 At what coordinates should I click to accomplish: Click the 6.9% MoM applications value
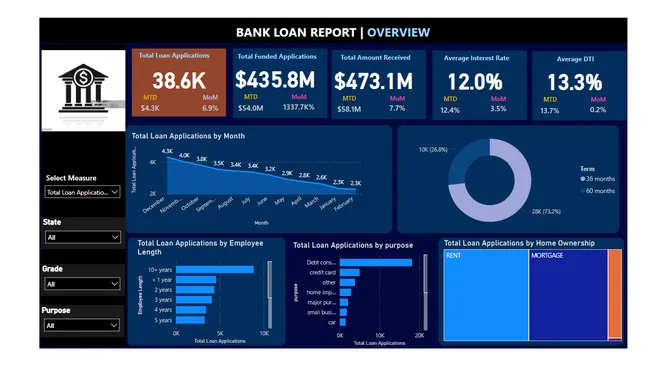pos(210,108)
